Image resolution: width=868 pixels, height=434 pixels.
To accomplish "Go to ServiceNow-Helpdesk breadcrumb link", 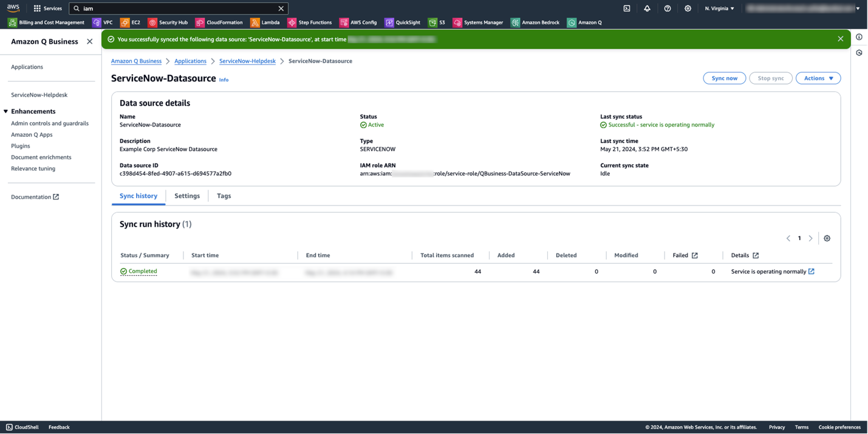I will click(247, 61).
